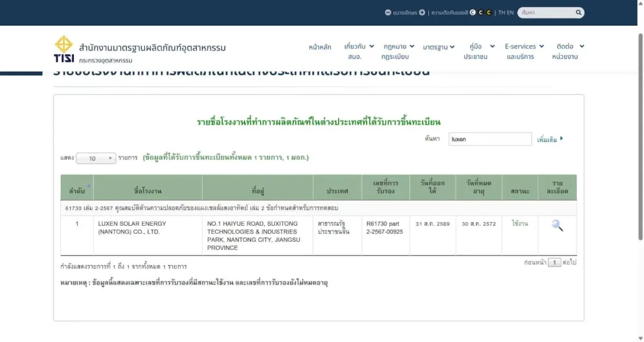Click the 61730 เล่ม 2-2567 standard group row
Screen dimensions: 644x342
click(318, 208)
